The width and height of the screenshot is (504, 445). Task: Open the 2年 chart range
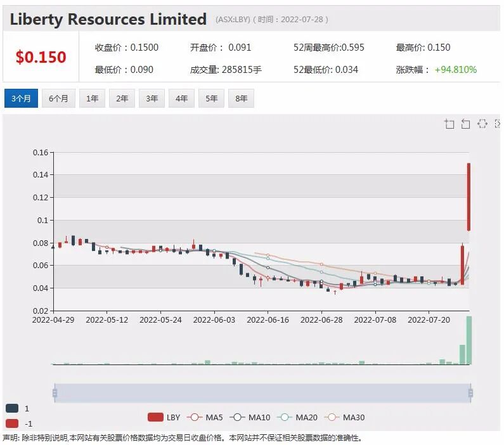click(122, 98)
